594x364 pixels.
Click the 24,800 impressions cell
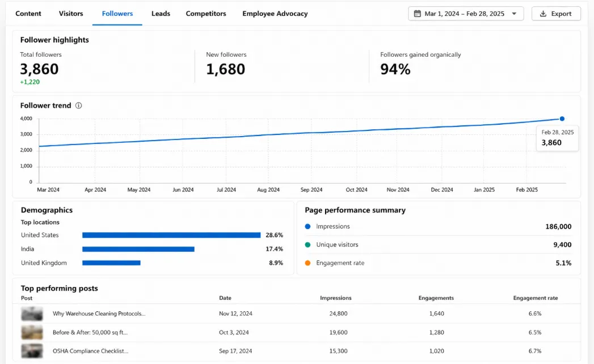pyautogui.click(x=338, y=314)
